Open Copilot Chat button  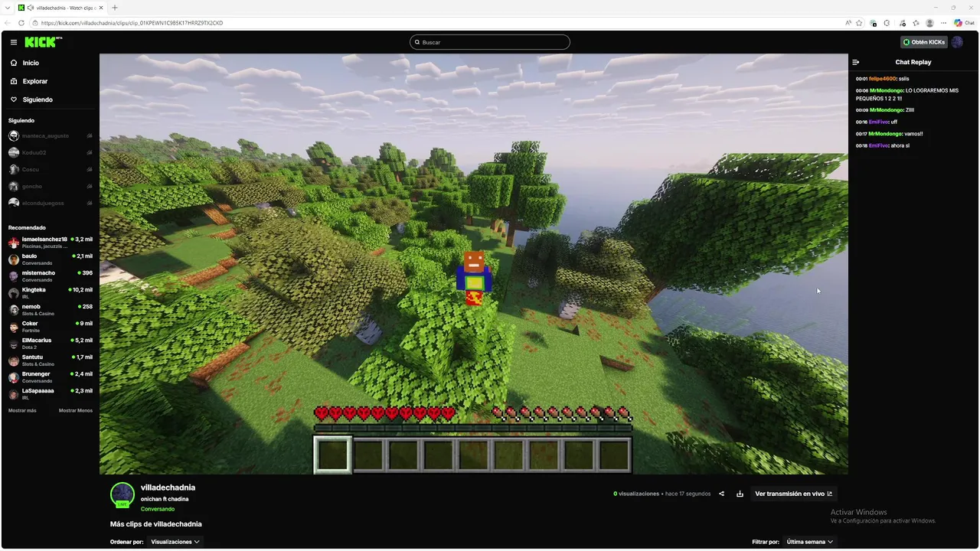click(964, 23)
